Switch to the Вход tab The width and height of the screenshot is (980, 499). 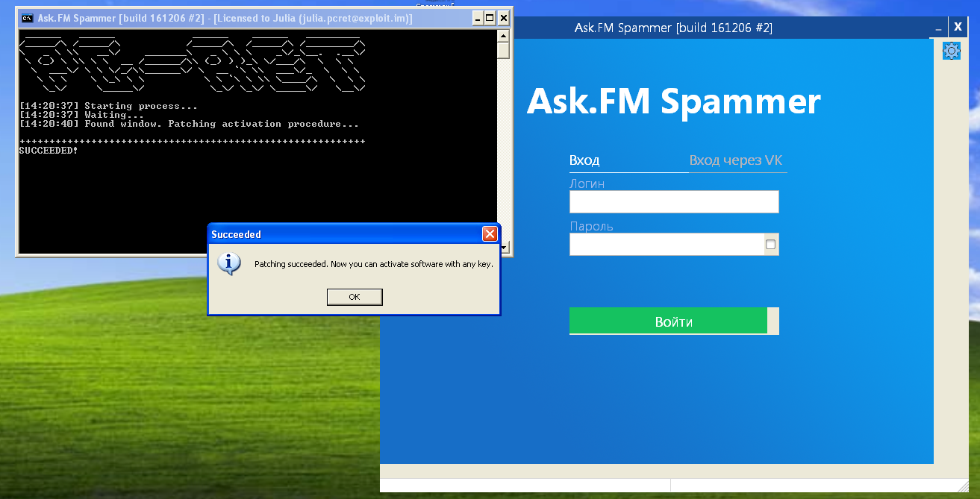(584, 160)
